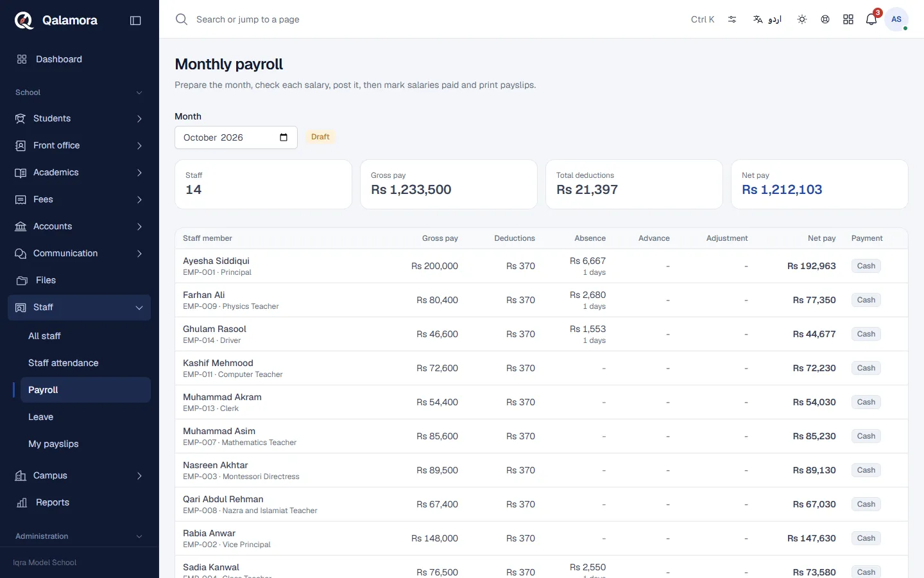
Task: Click the Dashboard icon in sidebar
Action: click(x=22, y=59)
